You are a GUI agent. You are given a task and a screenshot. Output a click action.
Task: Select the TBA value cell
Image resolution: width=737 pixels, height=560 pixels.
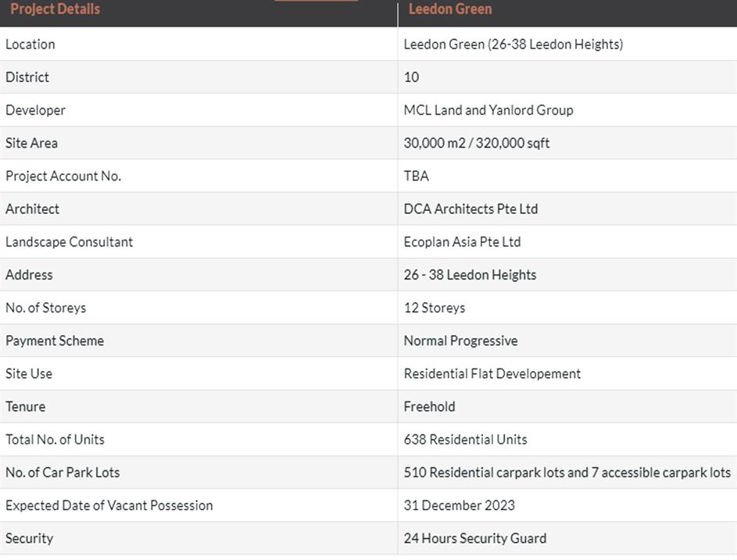coord(416,176)
